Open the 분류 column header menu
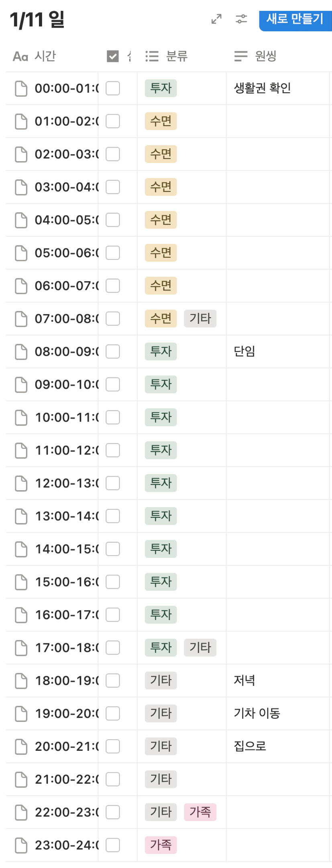Screen dimensions: 332x868 (x=177, y=56)
